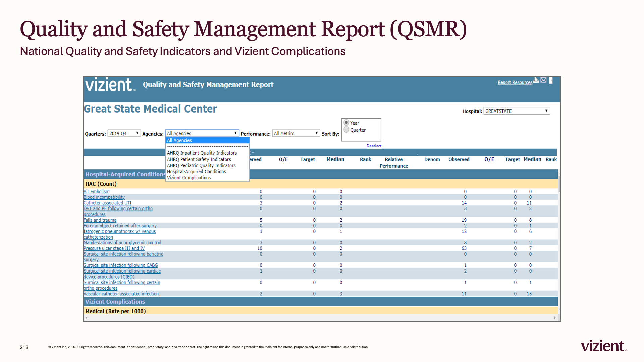Viewport: 644px width, 362px height.
Task: Open the Falls and trauma link
Action: click(100, 220)
